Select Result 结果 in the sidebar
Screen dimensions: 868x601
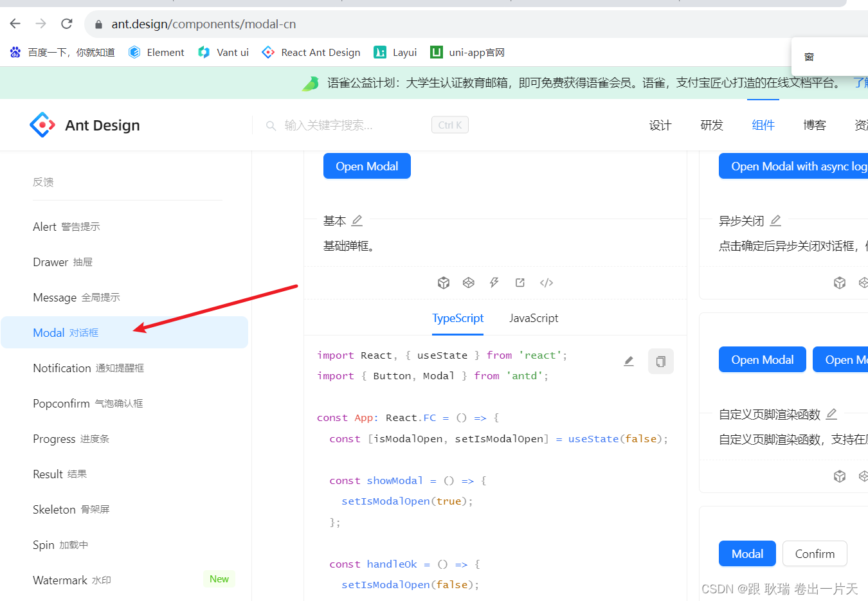(x=125, y=474)
